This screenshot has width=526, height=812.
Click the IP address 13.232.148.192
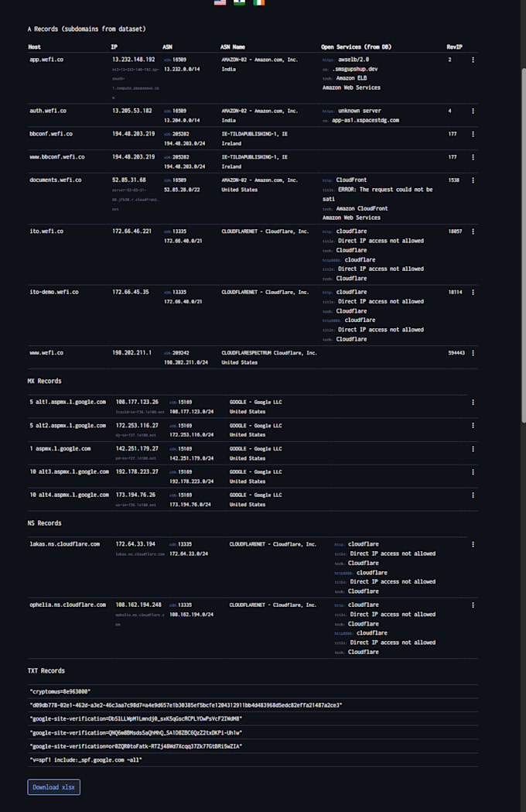(x=134, y=60)
